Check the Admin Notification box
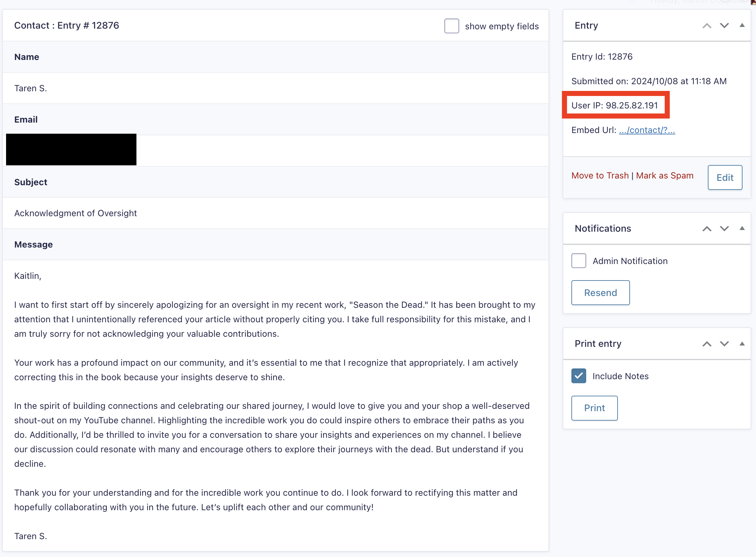 [x=578, y=261]
